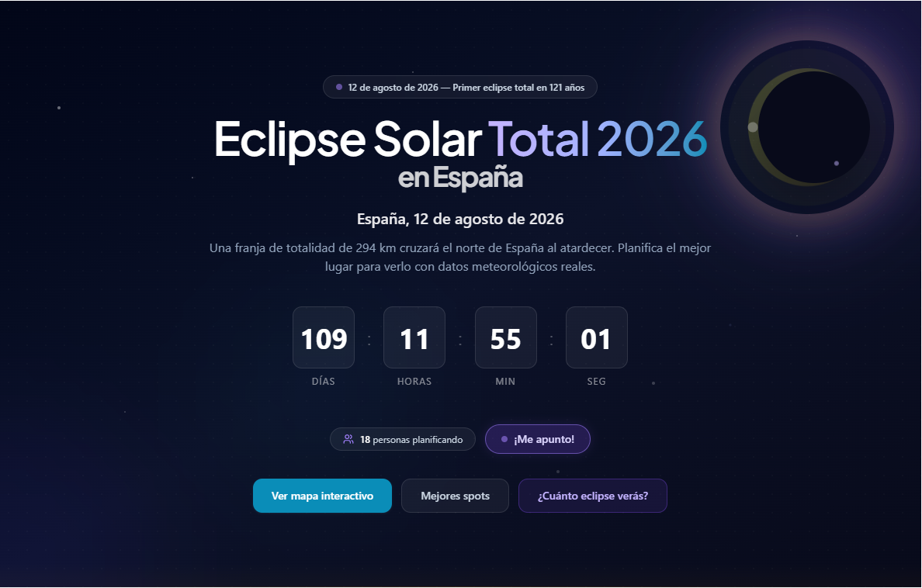This screenshot has width=922, height=588.
Task: Click the bright bead on the eclipse ring
Action: tap(752, 126)
